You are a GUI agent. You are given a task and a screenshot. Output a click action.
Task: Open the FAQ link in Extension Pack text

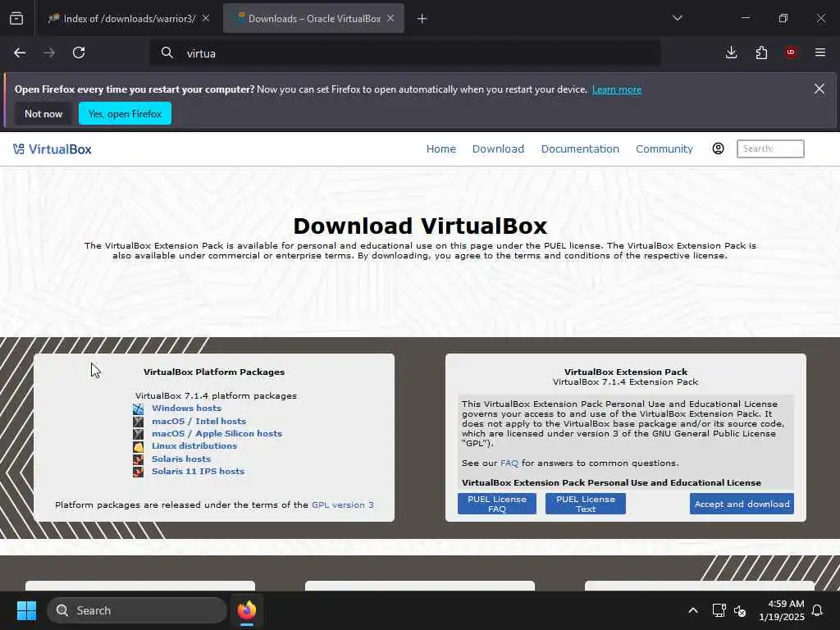(x=509, y=463)
